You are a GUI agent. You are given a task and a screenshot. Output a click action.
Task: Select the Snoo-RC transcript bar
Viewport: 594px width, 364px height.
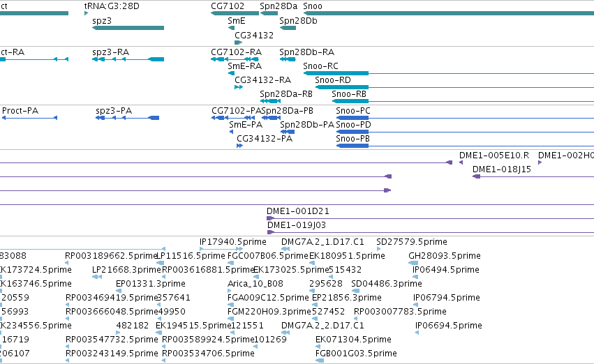(x=336, y=73)
